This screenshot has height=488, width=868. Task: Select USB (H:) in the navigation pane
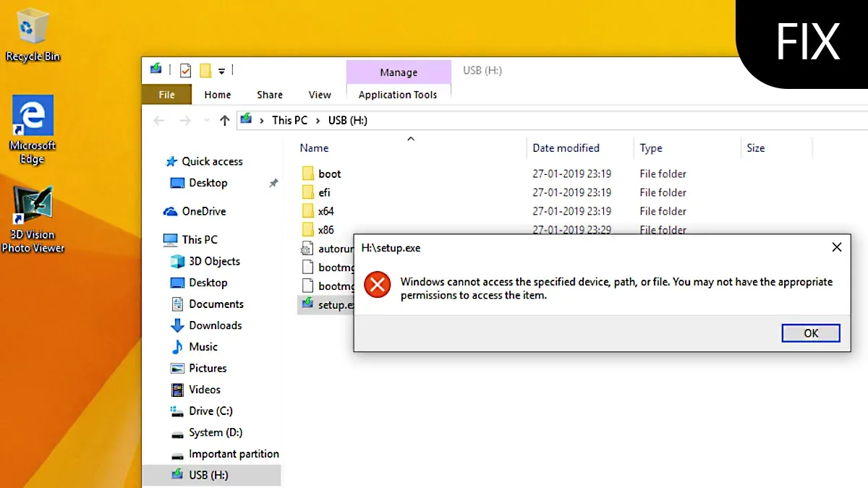[x=211, y=475]
